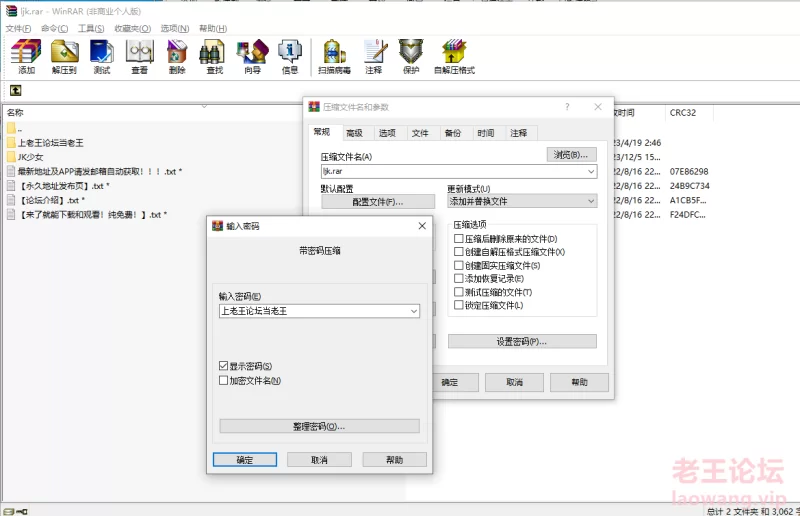Click the 添加 (Add) toolbar icon
The image size is (800, 516).
(27, 57)
